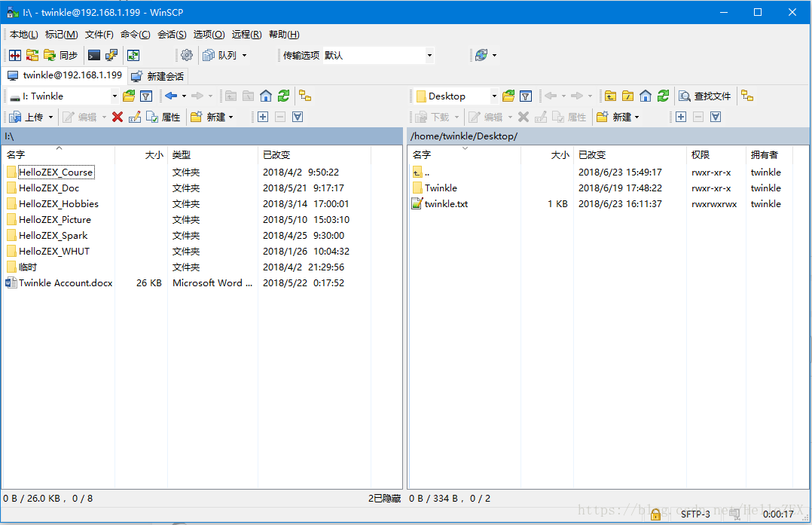Image resolution: width=812 pixels, height=525 pixels.
Task: Click remote panel open directory icon
Action: [508, 96]
